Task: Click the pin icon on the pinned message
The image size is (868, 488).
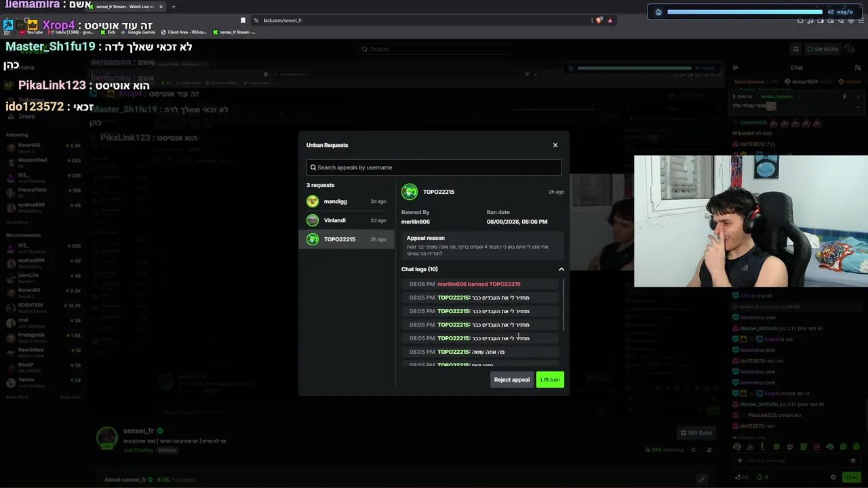Action: [x=844, y=97]
